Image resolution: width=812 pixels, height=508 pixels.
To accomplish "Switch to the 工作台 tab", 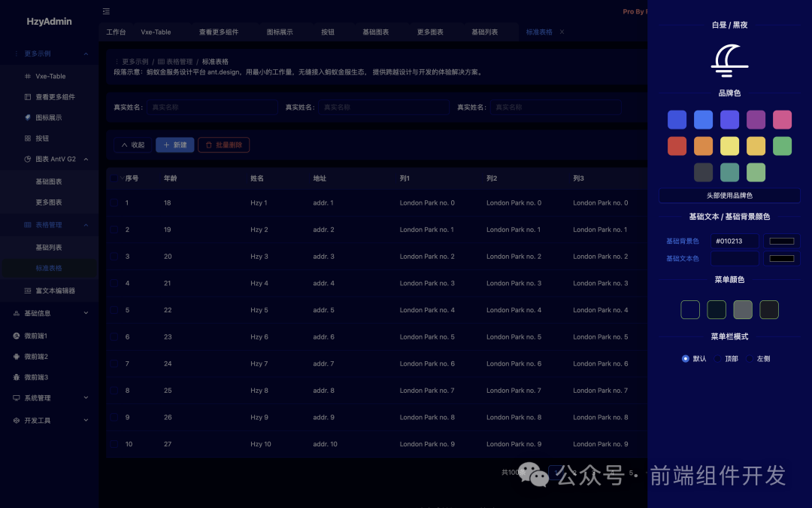I will (x=116, y=32).
